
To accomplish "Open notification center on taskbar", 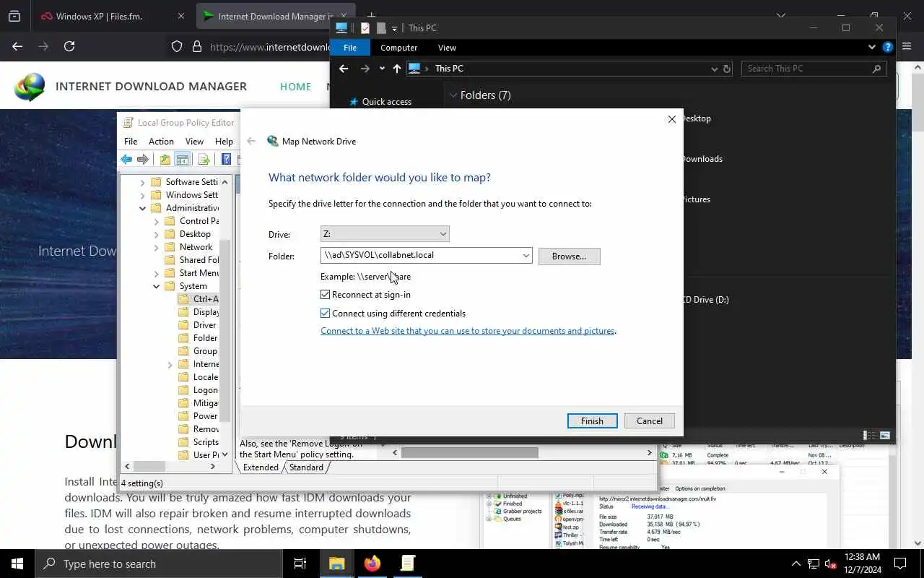I will (x=900, y=564).
